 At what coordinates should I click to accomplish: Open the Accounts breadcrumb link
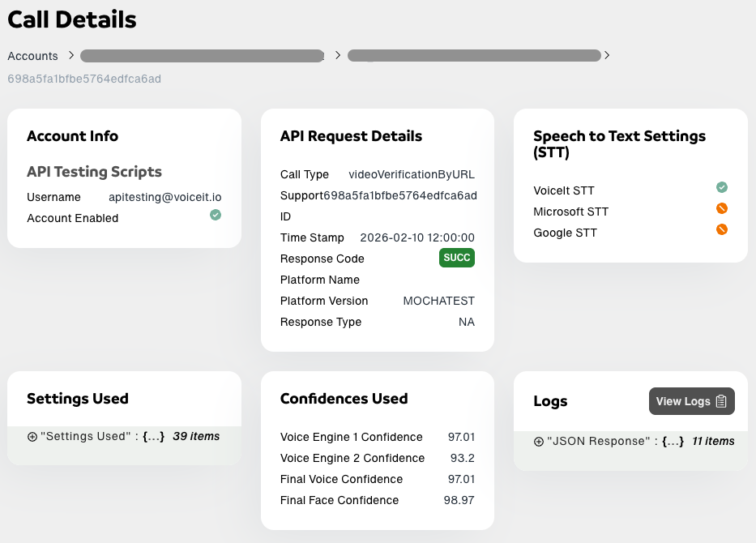coord(32,56)
